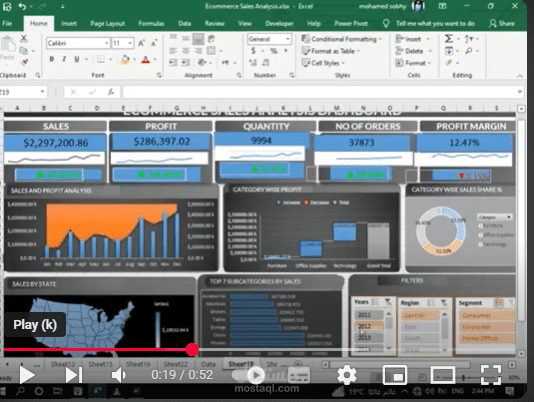
Task: Click the formula bar input field
Action: (319, 92)
